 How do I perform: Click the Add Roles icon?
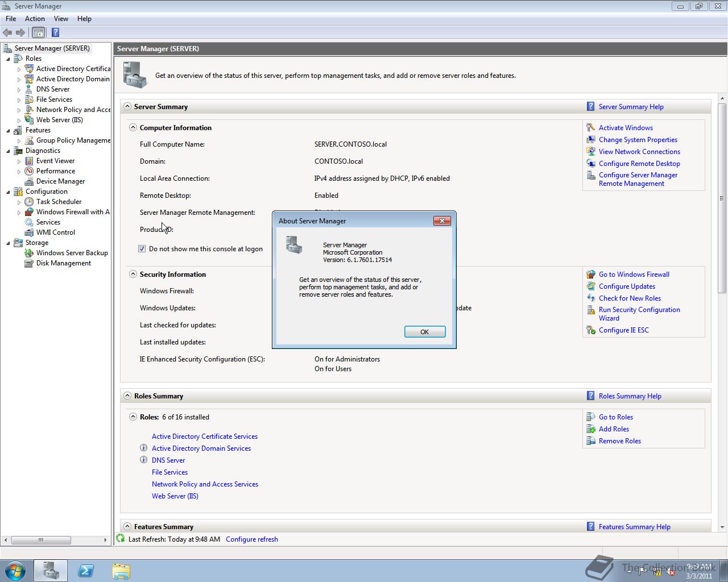[591, 429]
